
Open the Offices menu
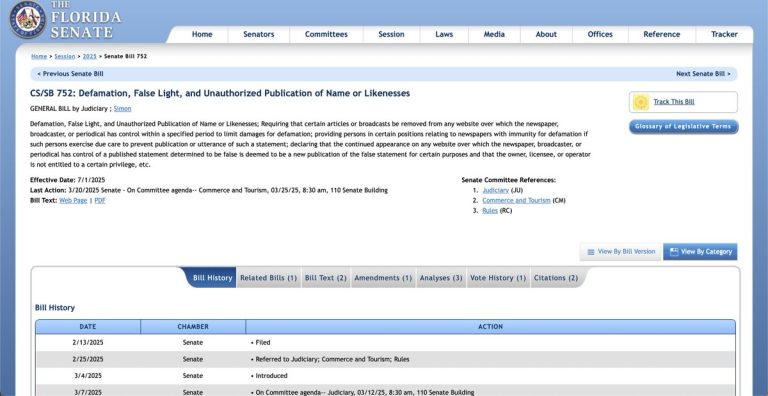(600, 34)
